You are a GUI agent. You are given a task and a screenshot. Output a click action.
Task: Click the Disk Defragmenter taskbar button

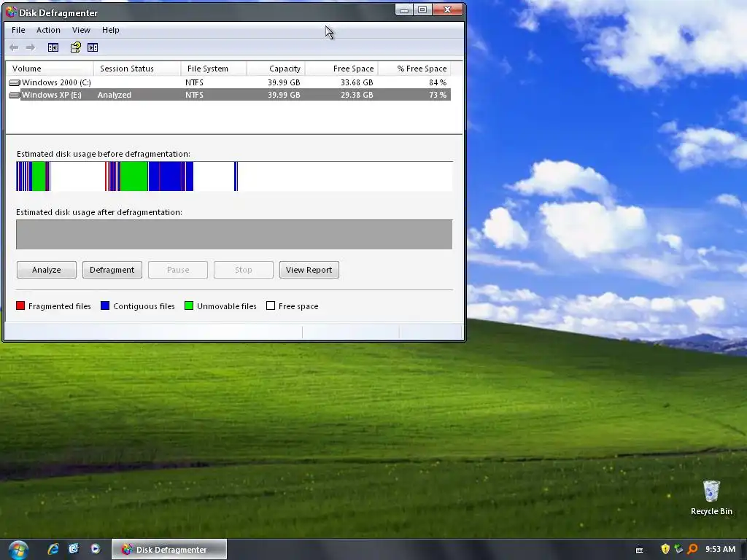point(169,550)
